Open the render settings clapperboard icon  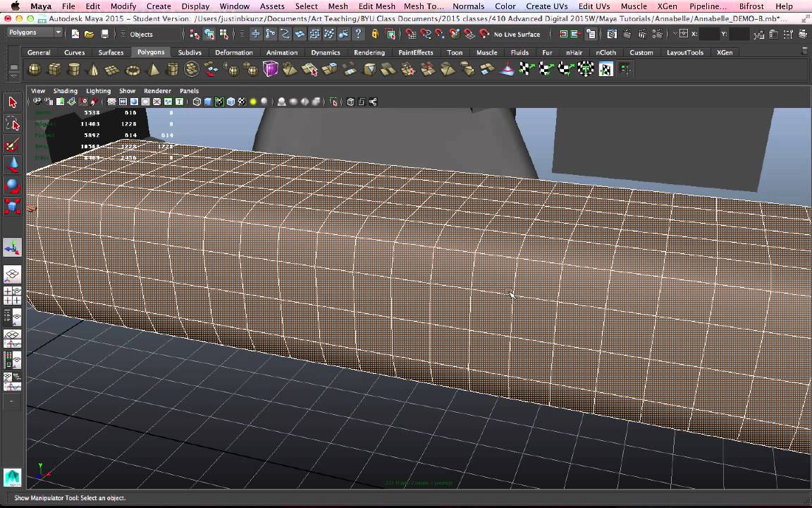(x=658, y=34)
